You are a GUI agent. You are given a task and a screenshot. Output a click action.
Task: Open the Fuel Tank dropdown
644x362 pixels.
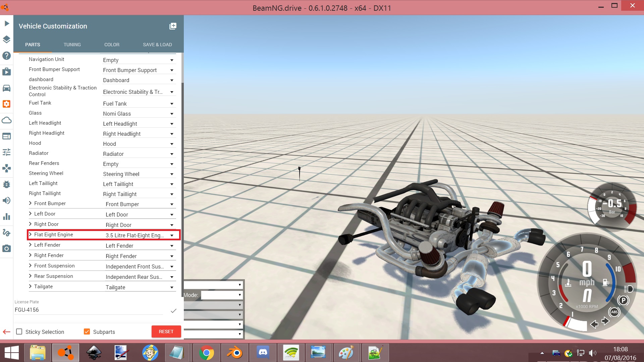click(139, 104)
